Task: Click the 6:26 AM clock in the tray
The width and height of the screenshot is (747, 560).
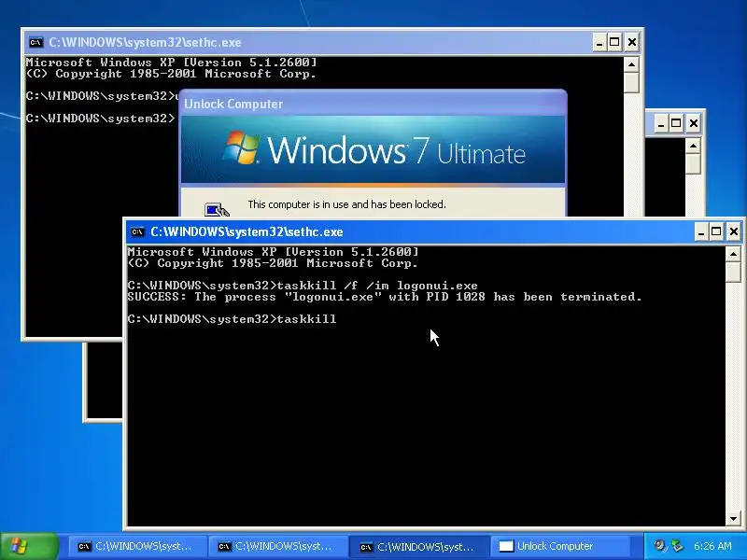Action: pyautogui.click(x=712, y=546)
